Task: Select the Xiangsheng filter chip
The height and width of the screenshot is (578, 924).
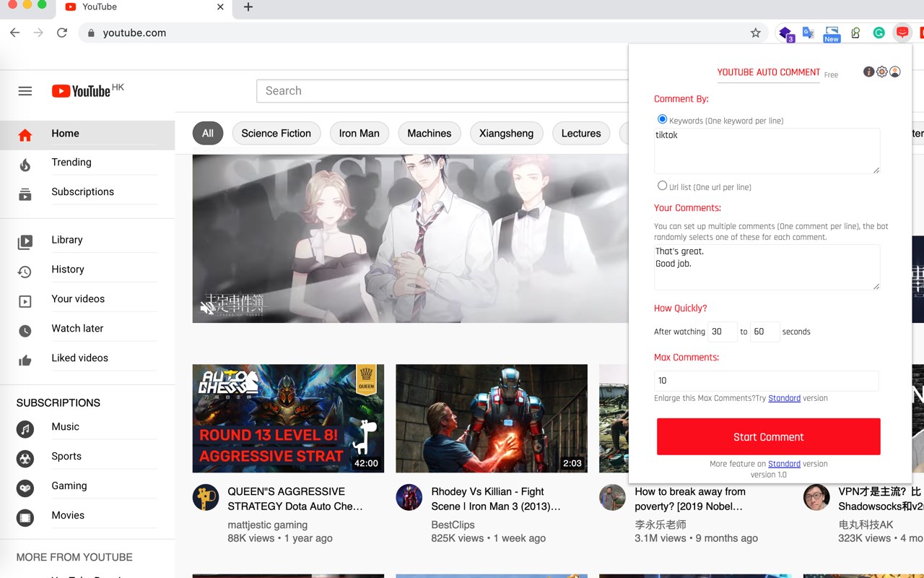Action: (507, 133)
